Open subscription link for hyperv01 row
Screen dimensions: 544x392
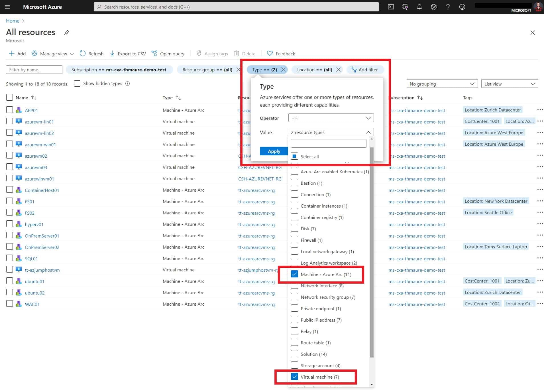[x=417, y=224]
